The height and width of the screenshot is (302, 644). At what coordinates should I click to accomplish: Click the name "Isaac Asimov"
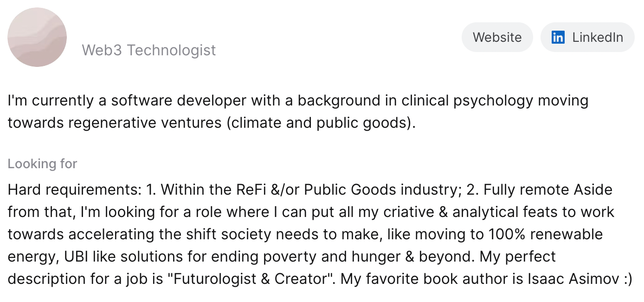(x=574, y=279)
